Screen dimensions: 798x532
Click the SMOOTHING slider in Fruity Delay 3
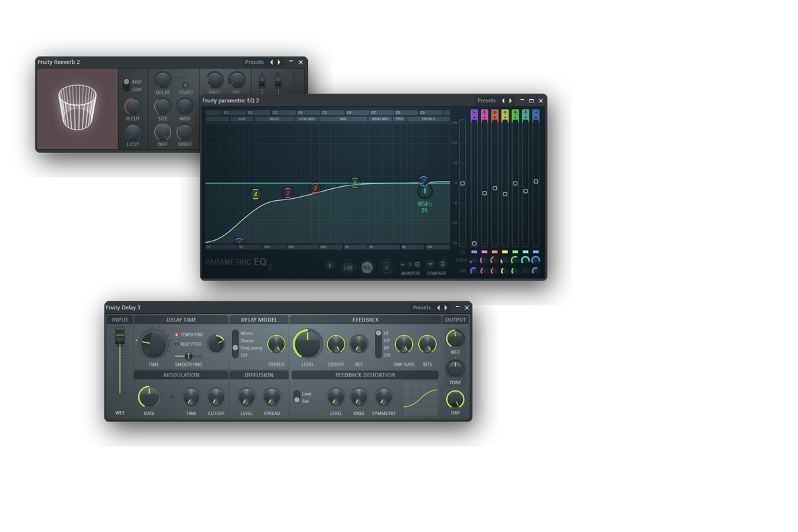pyautogui.click(x=188, y=356)
